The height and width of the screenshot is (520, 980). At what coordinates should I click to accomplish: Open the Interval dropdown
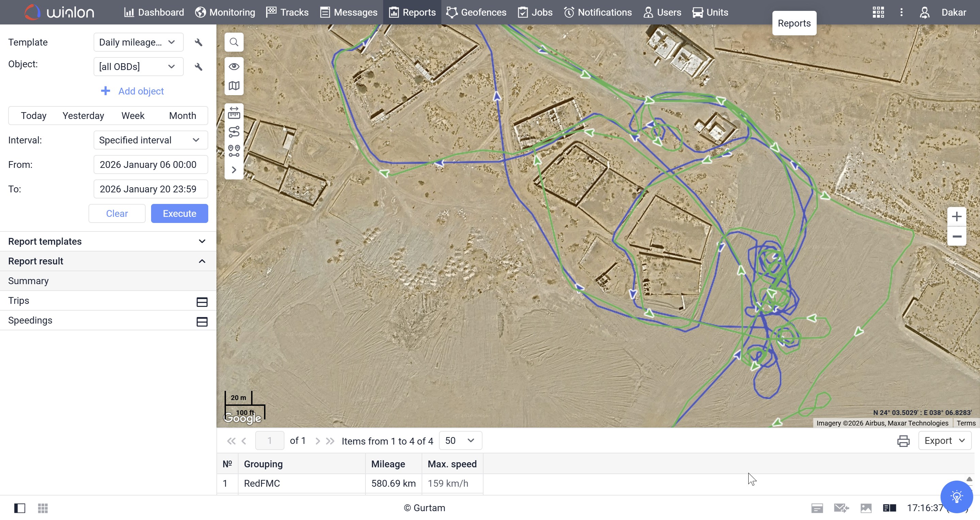pos(150,140)
